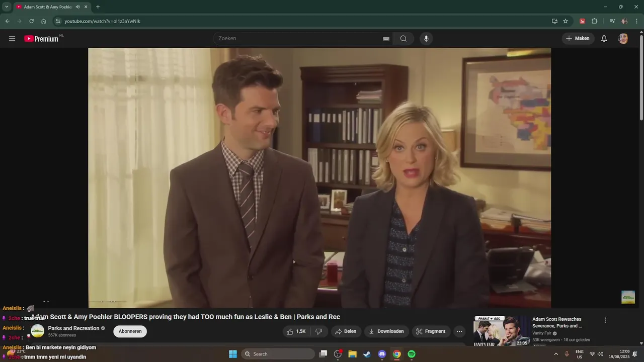Install app icon in address bar
644x362 pixels.
tap(554, 21)
